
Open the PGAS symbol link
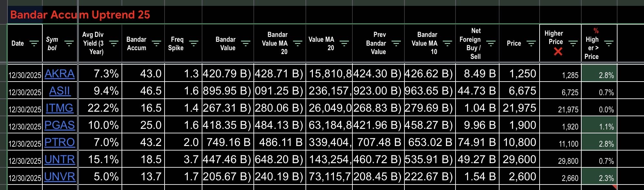59,125
